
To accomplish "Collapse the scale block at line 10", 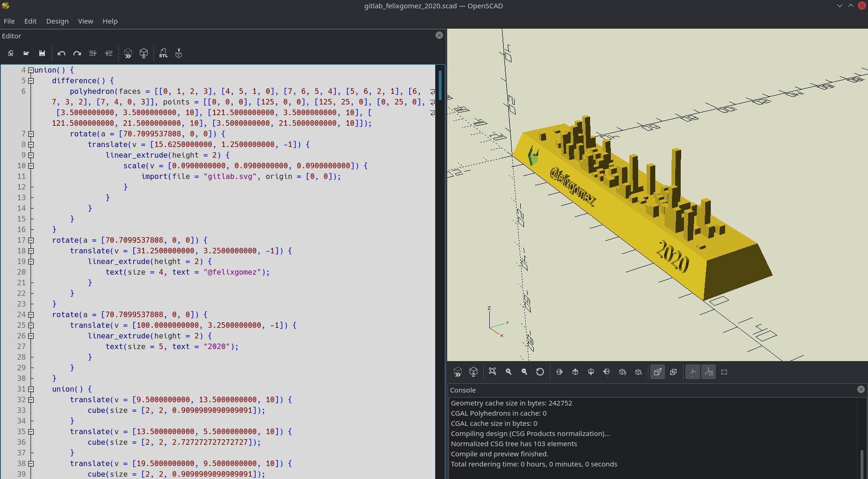I will (x=31, y=166).
